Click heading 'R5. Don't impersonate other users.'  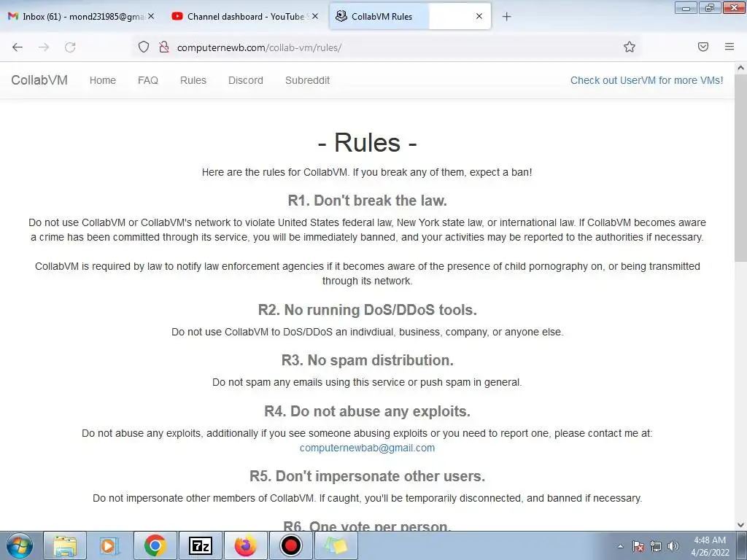pyautogui.click(x=368, y=476)
